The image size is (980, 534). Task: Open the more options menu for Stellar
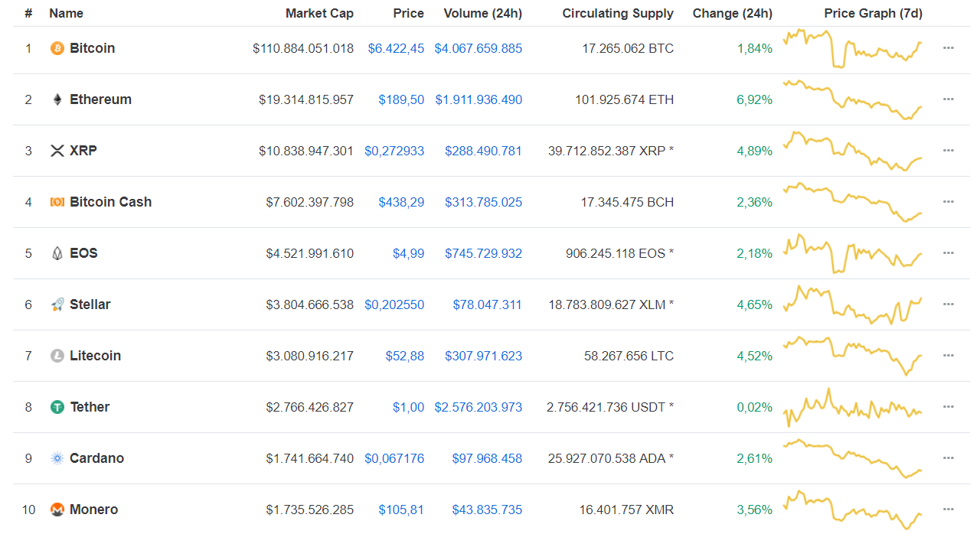[x=949, y=304]
